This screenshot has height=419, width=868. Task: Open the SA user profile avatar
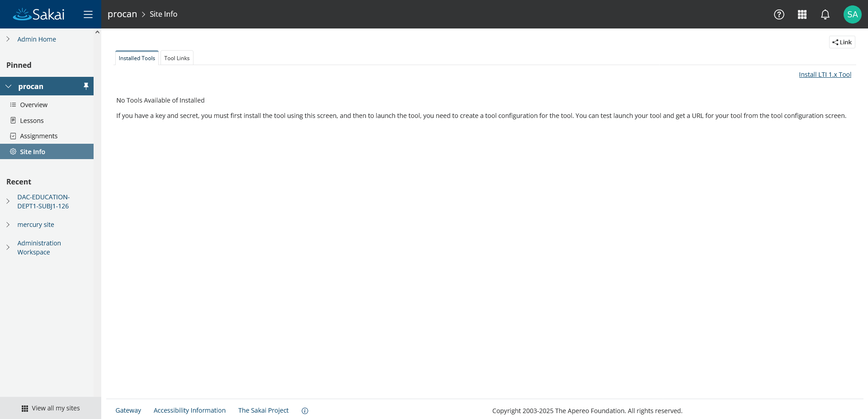tap(852, 14)
